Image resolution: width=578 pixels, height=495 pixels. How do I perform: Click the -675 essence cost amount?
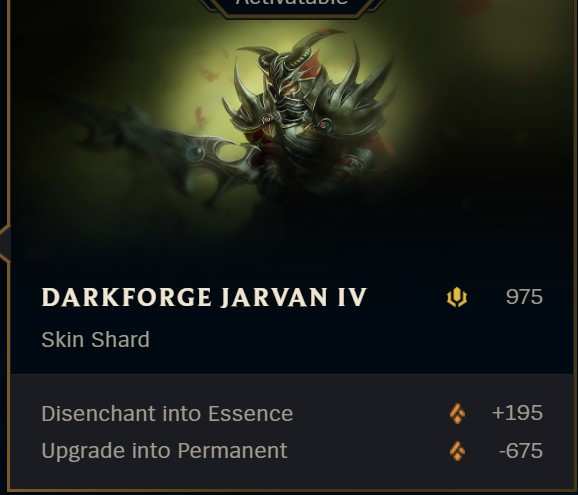(520, 450)
